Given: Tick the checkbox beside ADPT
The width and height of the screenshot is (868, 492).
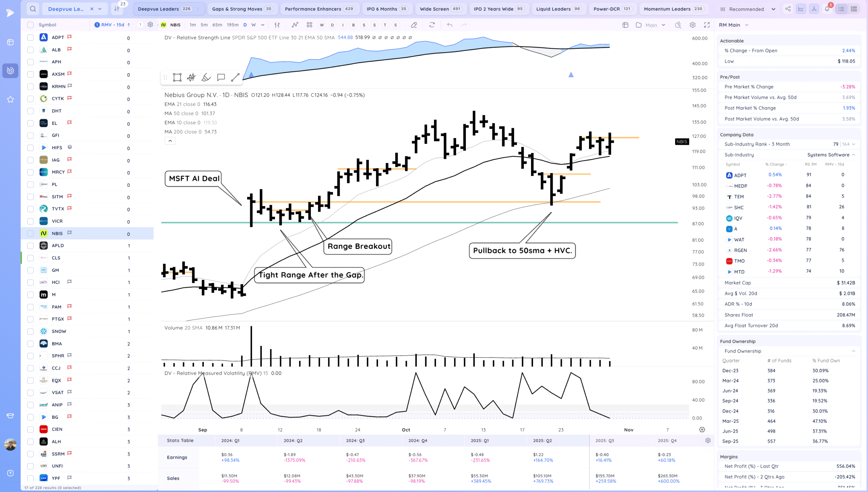Looking at the screenshot, I should [x=31, y=38].
